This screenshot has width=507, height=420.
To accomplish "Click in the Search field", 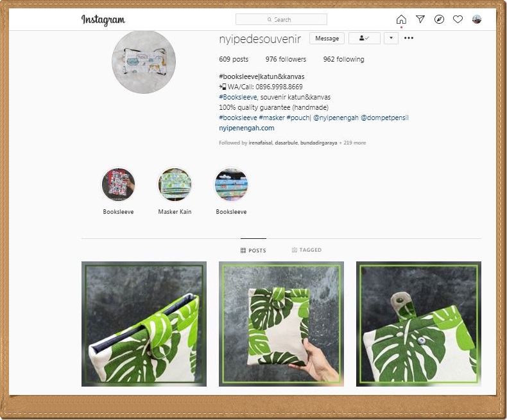I will coord(281,19).
